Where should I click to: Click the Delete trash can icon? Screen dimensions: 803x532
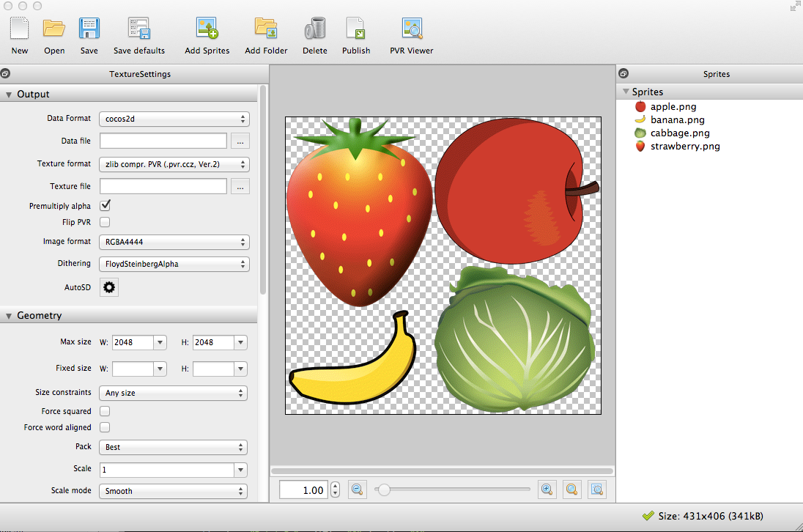tap(315, 29)
